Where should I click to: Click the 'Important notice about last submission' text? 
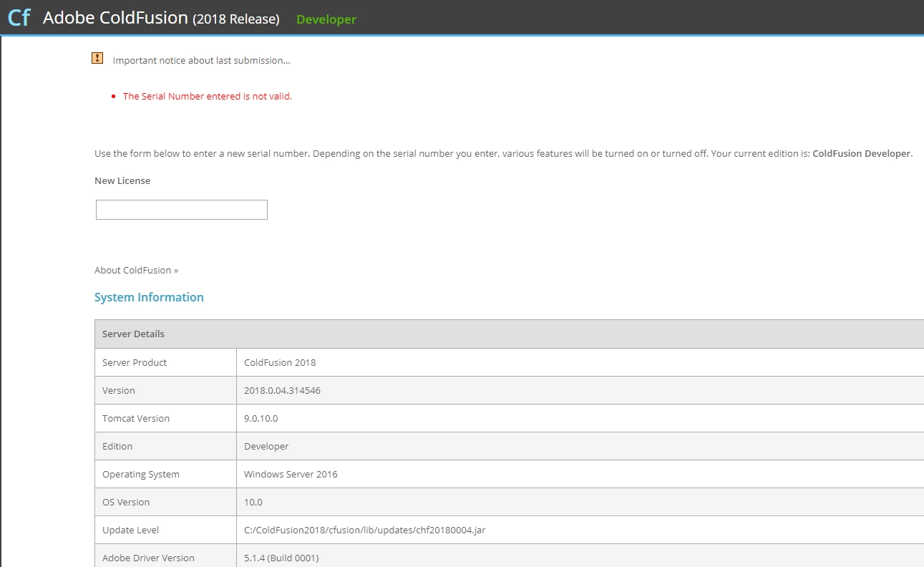(202, 60)
